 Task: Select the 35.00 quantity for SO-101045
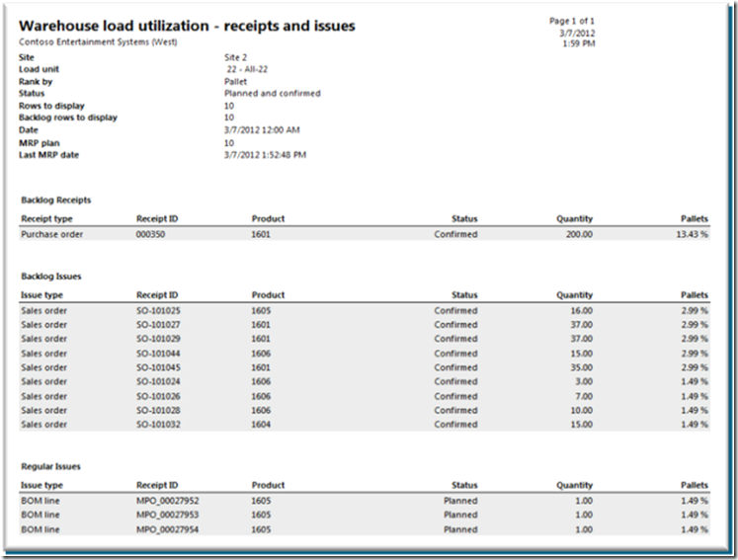578,367
